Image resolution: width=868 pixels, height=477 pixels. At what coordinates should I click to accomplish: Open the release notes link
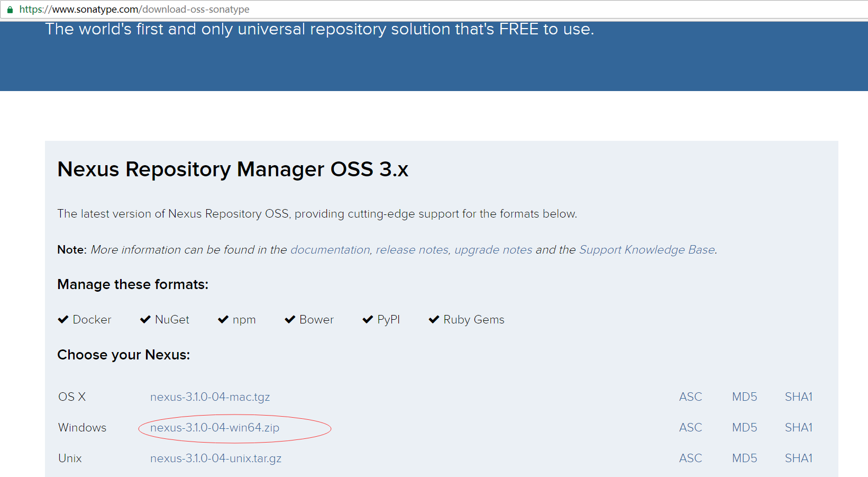(x=412, y=250)
